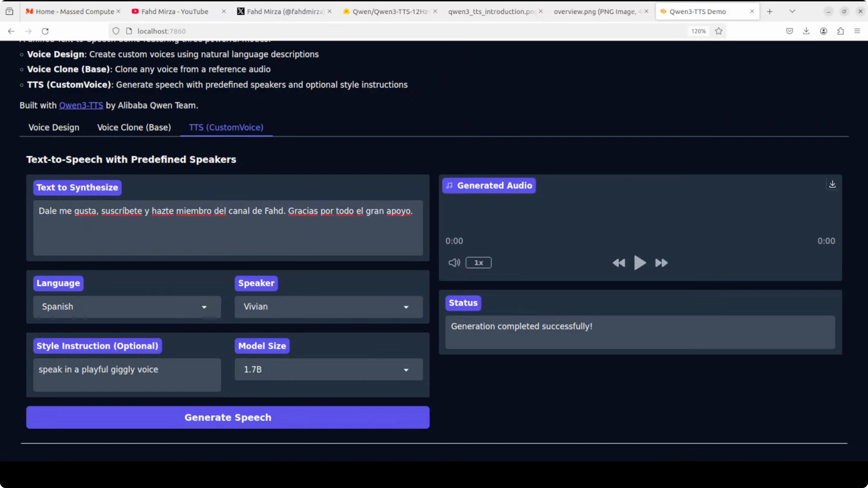The image size is (868, 488).
Task: Play the generated audio
Action: coord(639,263)
